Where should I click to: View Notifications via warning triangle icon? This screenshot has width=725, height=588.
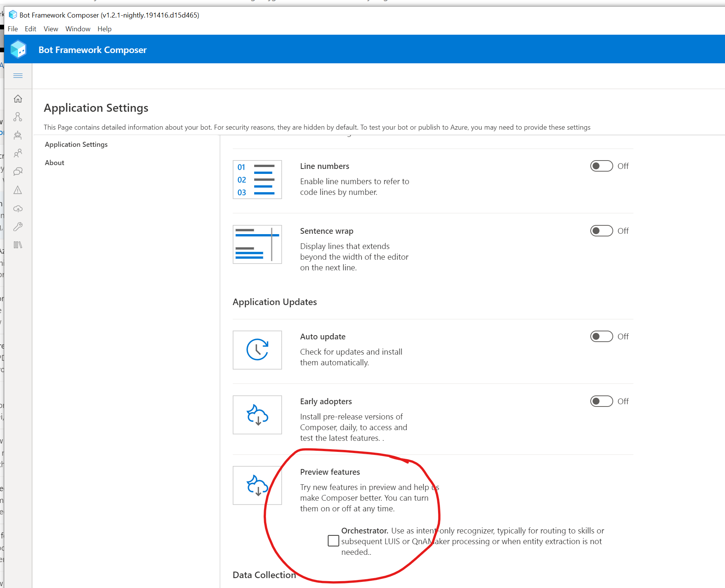[18, 190]
